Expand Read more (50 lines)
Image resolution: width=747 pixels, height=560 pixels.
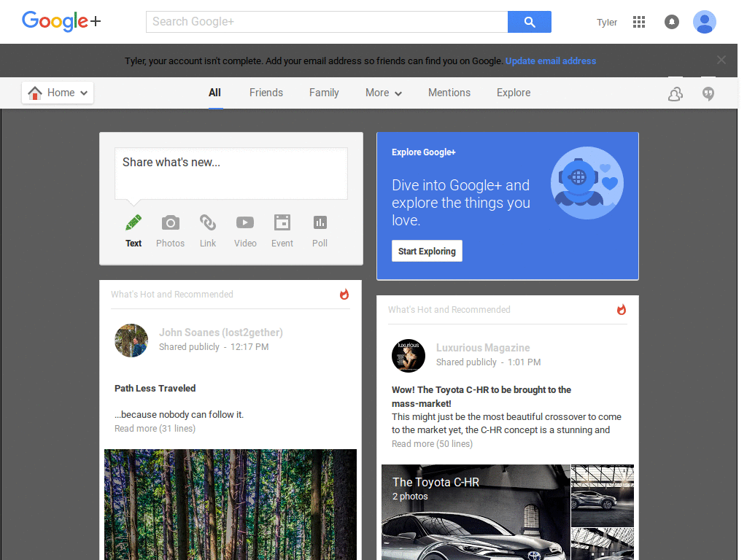(x=432, y=444)
